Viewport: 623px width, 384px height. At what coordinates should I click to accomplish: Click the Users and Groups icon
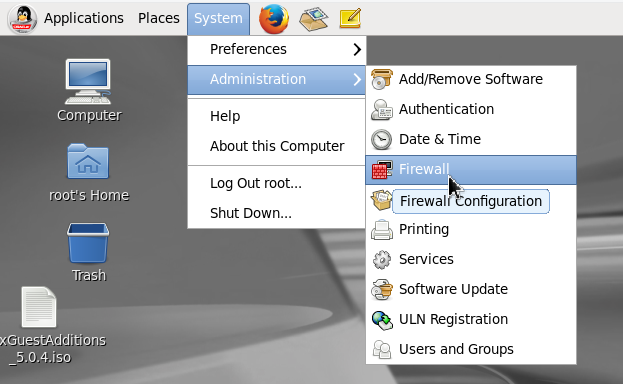point(381,349)
